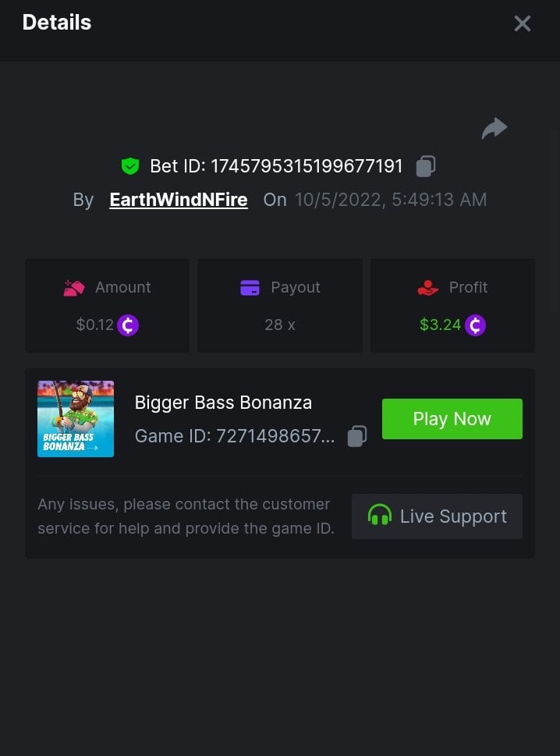Image resolution: width=560 pixels, height=756 pixels.
Task: Click the $3.24 profit value
Action: (440, 325)
